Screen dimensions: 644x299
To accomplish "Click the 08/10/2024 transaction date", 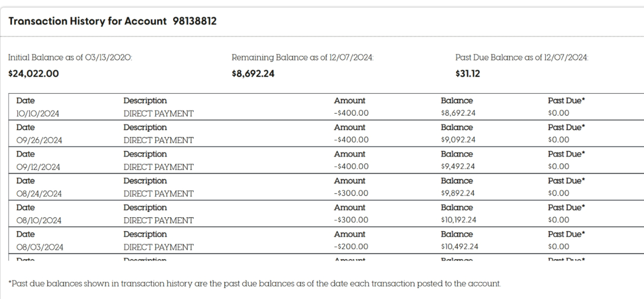I will click(39, 220).
